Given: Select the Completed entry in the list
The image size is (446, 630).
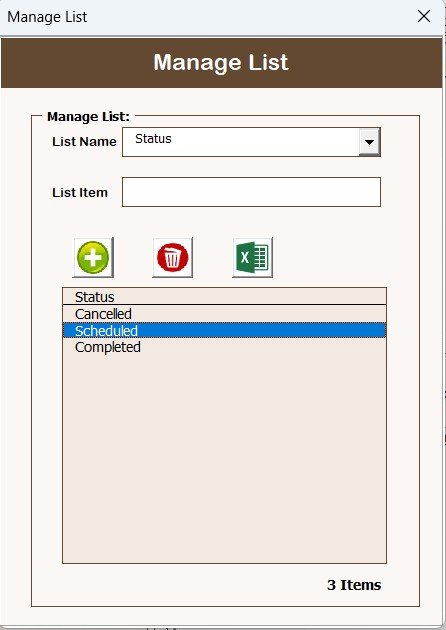Looking at the screenshot, I should (224, 347).
